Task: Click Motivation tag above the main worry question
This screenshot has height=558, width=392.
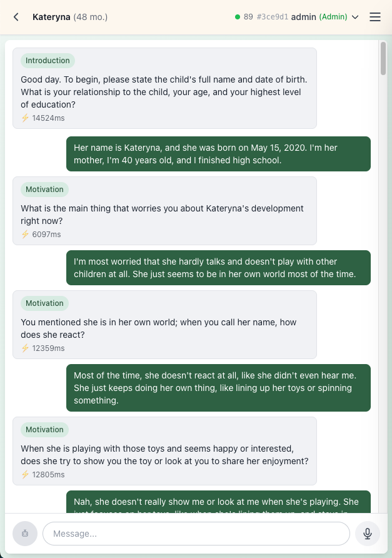Action: pos(44,190)
